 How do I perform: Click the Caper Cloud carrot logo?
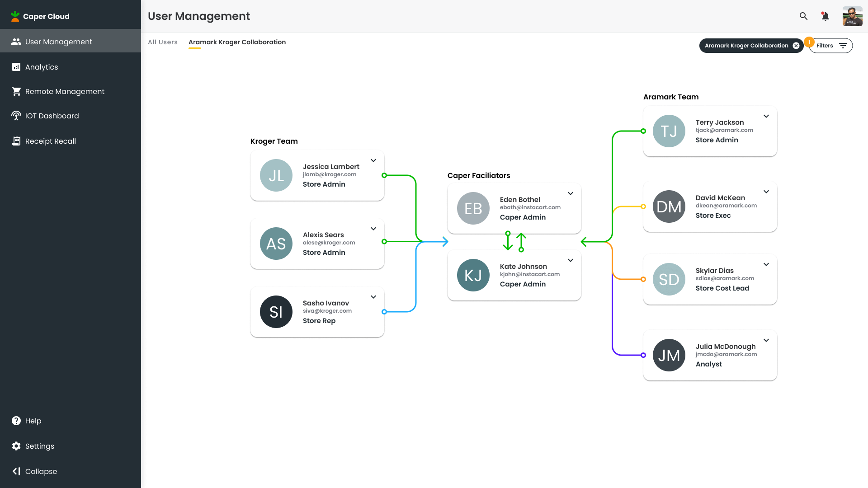click(15, 16)
